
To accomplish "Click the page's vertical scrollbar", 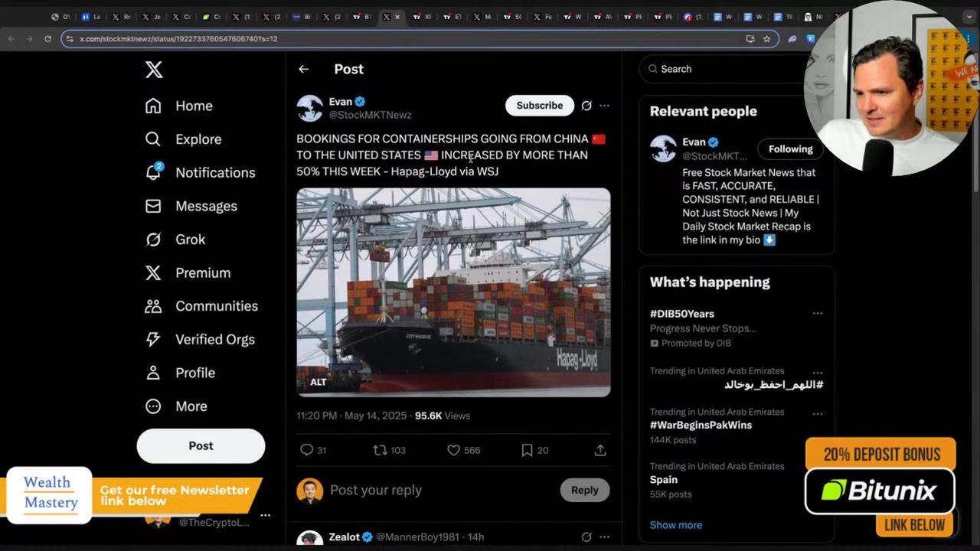I will [x=975, y=122].
